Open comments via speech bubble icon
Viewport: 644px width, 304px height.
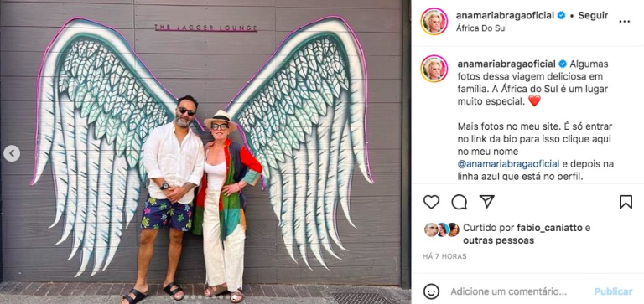click(460, 202)
